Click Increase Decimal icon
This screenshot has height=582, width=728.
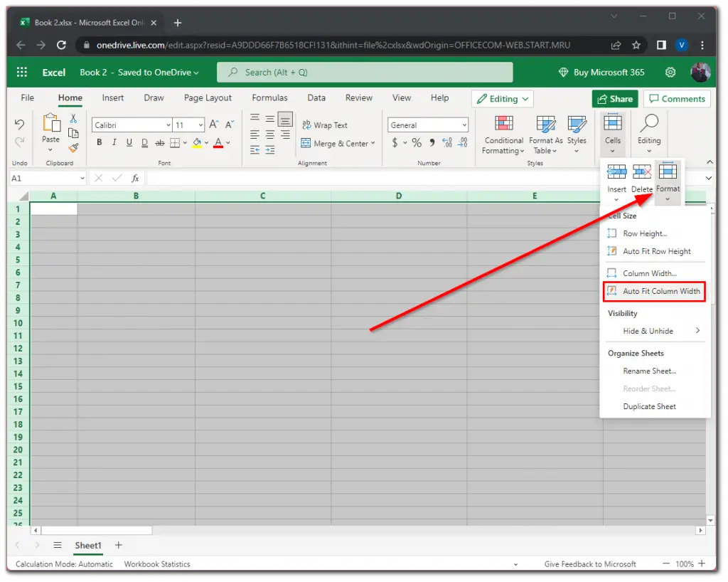[x=447, y=142]
